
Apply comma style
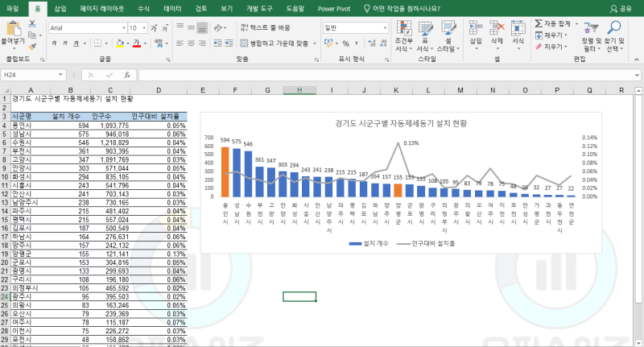[357, 43]
